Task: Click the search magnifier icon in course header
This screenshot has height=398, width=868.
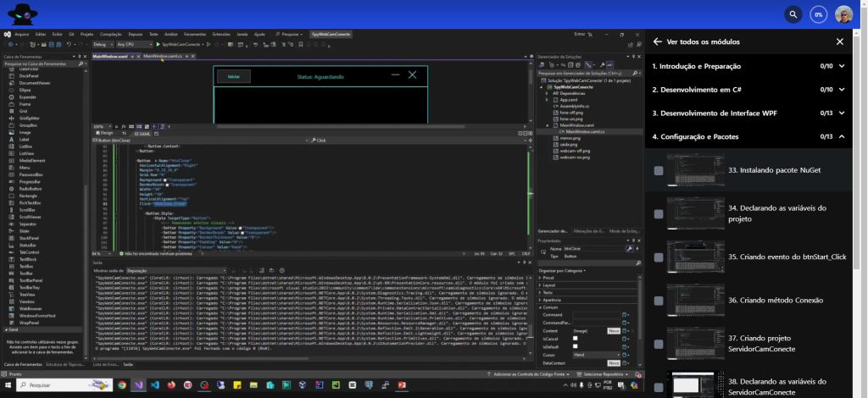Action: [x=793, y=14]
